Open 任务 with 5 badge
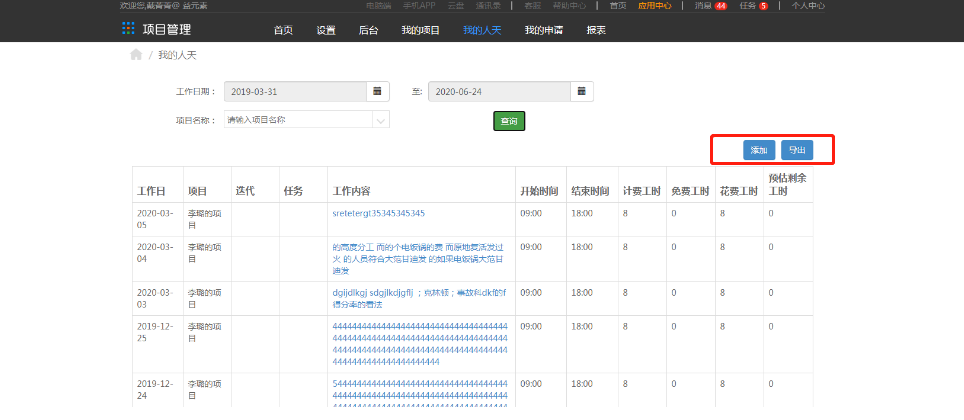 pyautogui.click(x=754, y=6)
